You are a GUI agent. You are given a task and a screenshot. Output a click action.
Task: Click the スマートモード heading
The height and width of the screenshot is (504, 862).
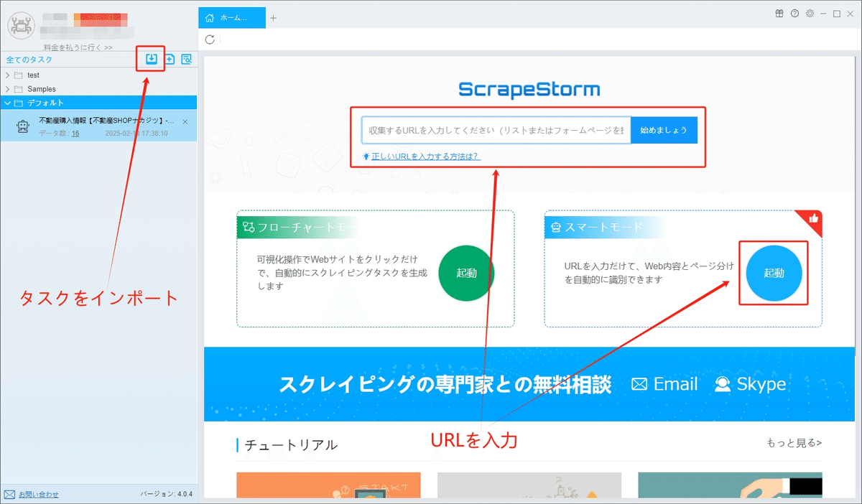click(x=603, y=227)
